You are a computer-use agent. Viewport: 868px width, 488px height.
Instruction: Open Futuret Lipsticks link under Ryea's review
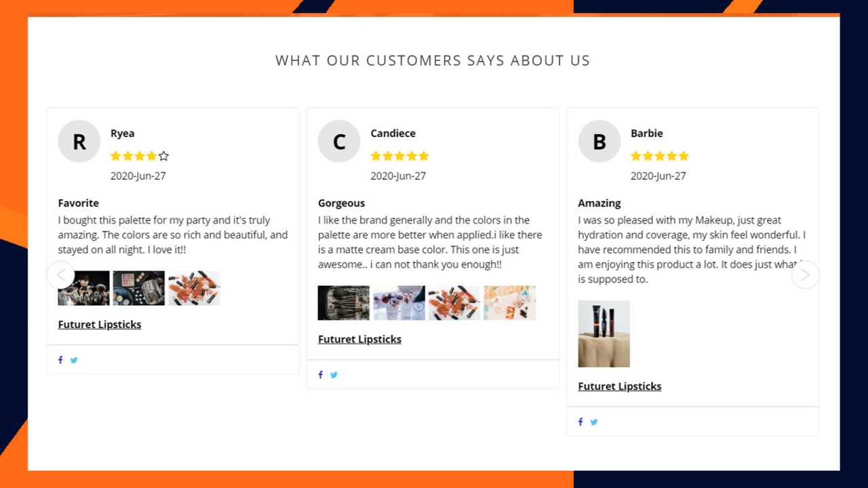[x=100, y=325]
